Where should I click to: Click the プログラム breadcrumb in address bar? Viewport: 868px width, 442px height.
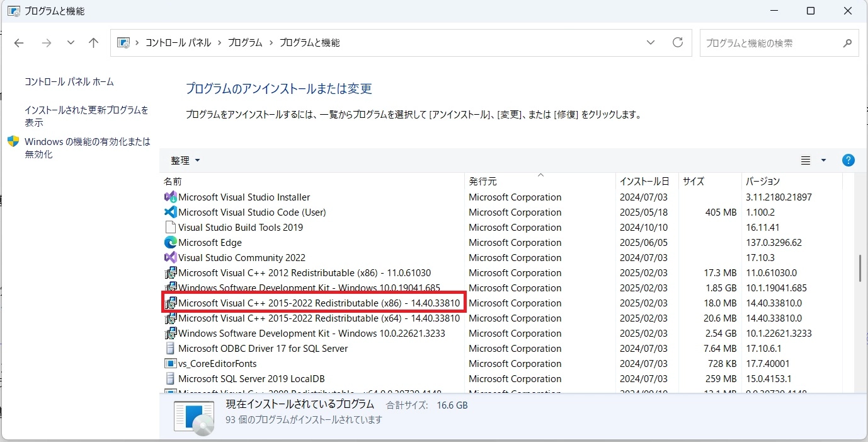[x=245, y=43]
